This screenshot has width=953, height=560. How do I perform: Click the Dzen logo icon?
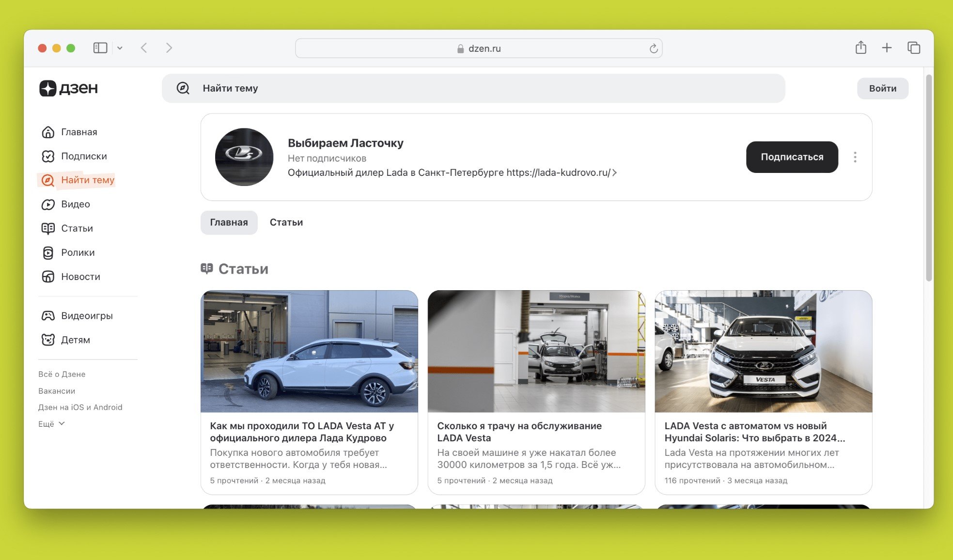pos(48,88)
